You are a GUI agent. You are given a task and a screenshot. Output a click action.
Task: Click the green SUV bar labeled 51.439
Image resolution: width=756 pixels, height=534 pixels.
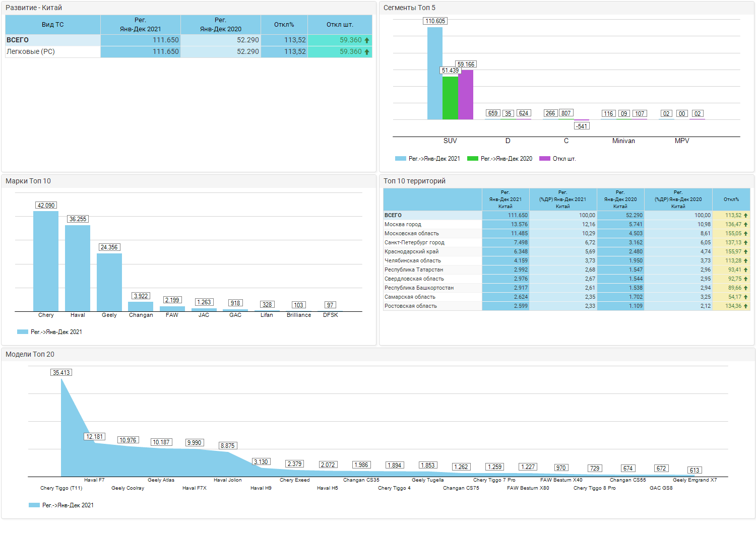[451, 98]
